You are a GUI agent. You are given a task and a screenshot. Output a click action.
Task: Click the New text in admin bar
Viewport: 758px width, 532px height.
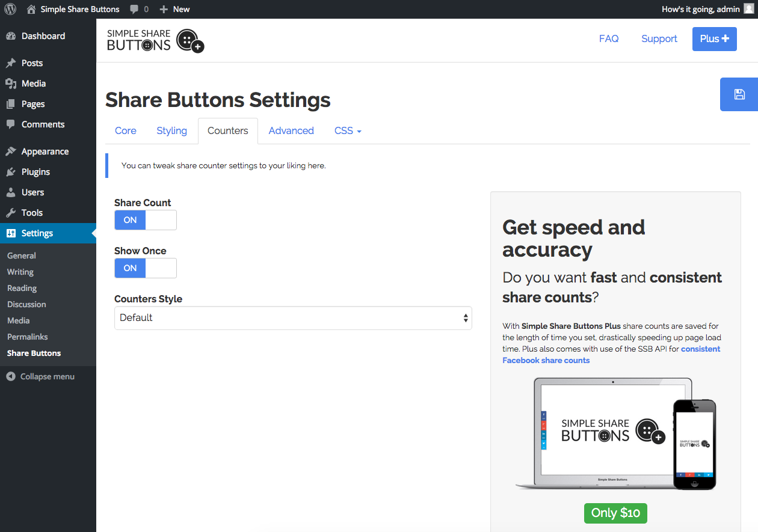point(181,9)
